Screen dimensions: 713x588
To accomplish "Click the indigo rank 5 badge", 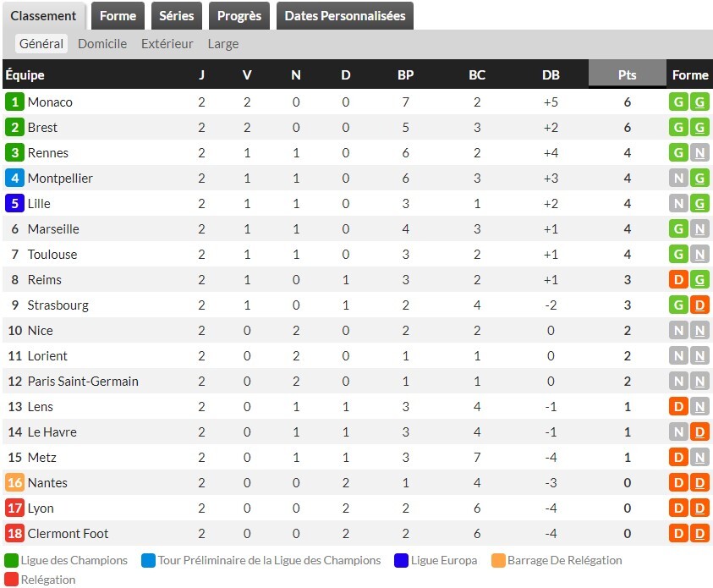I will 14,204.
